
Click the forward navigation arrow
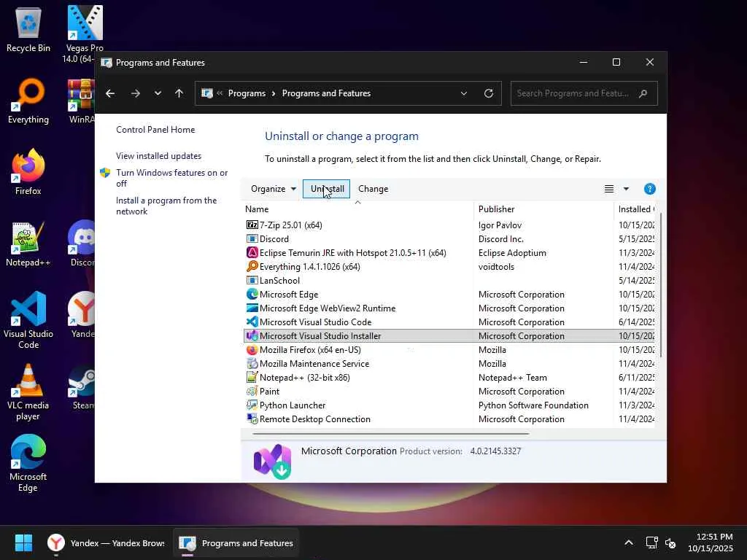tap(135, 93)
